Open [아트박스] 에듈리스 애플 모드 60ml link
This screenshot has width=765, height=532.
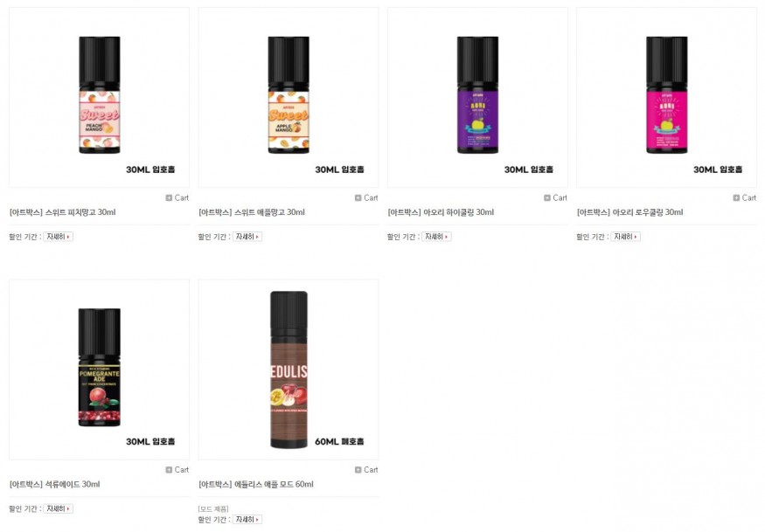[255, 485]
